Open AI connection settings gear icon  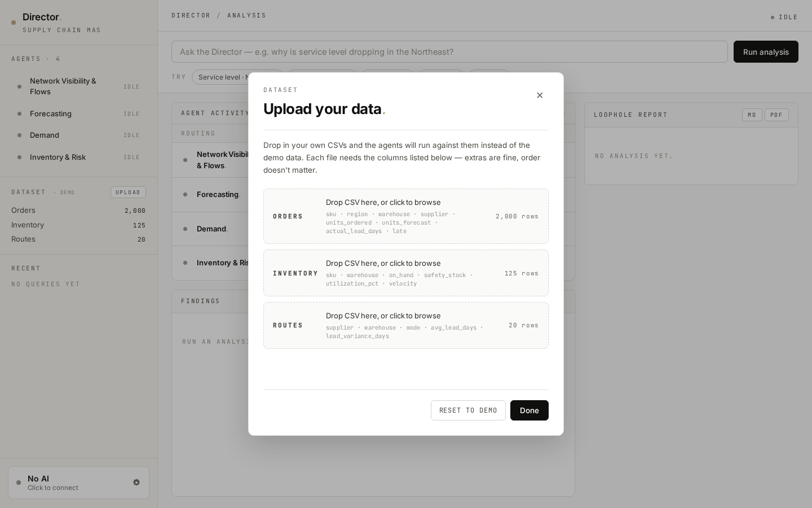[x=136, y=483]
